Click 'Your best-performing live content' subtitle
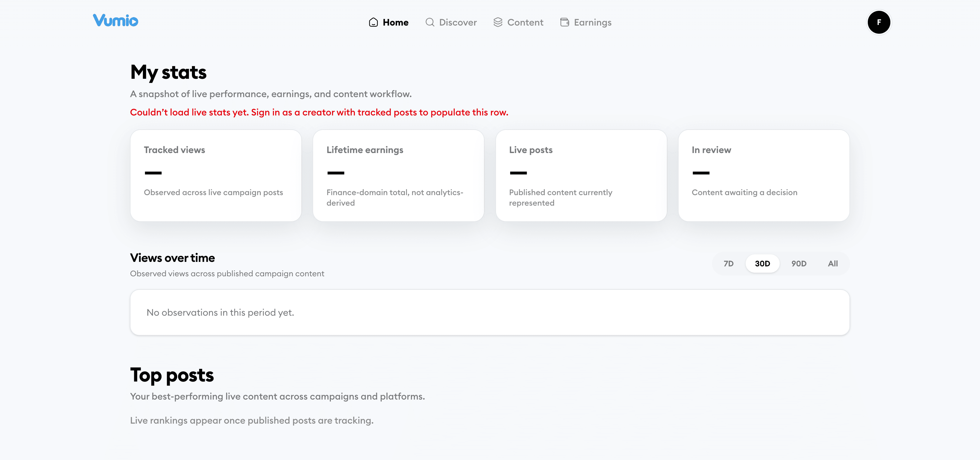Viewport: 980px width, 460px height. point(277,397)
